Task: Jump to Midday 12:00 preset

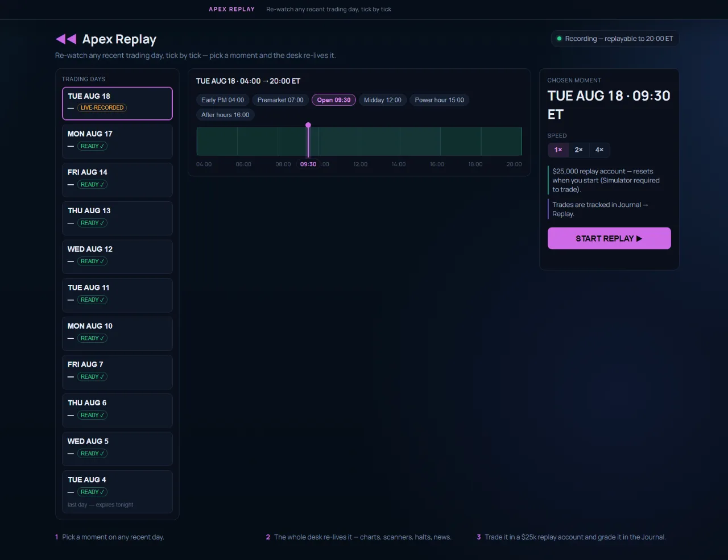Action: click(383, 100)
